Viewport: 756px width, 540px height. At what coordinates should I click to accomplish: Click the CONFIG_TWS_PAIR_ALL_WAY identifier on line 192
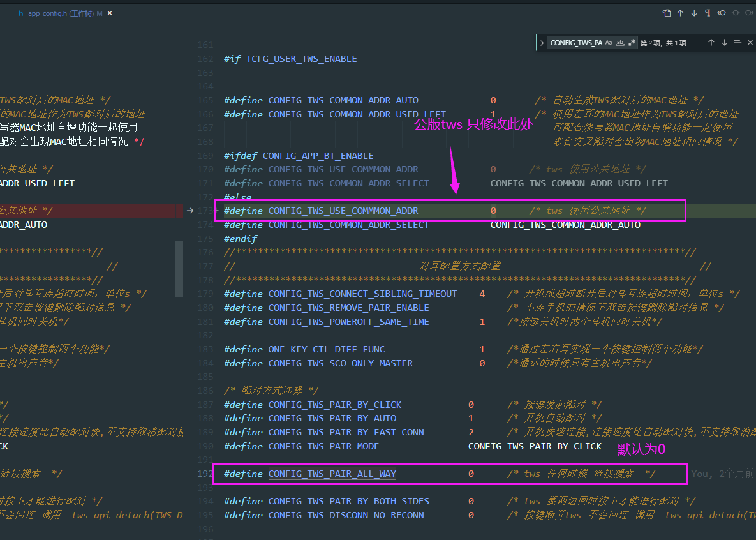[332, 474]
